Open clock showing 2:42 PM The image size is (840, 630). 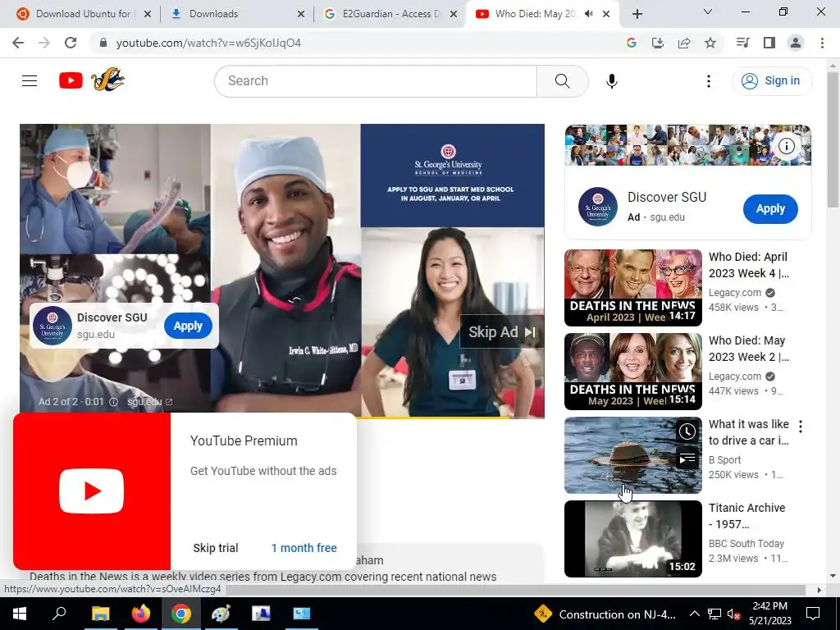pos(769,614)
